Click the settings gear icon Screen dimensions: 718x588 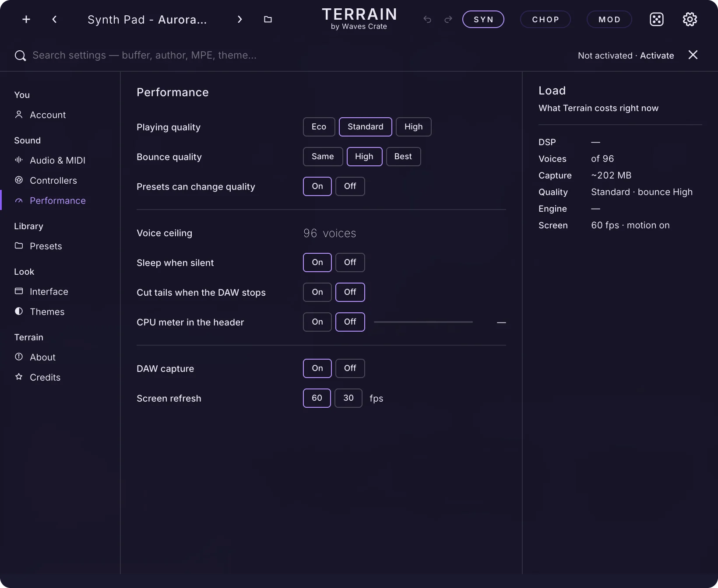[690, 19]
